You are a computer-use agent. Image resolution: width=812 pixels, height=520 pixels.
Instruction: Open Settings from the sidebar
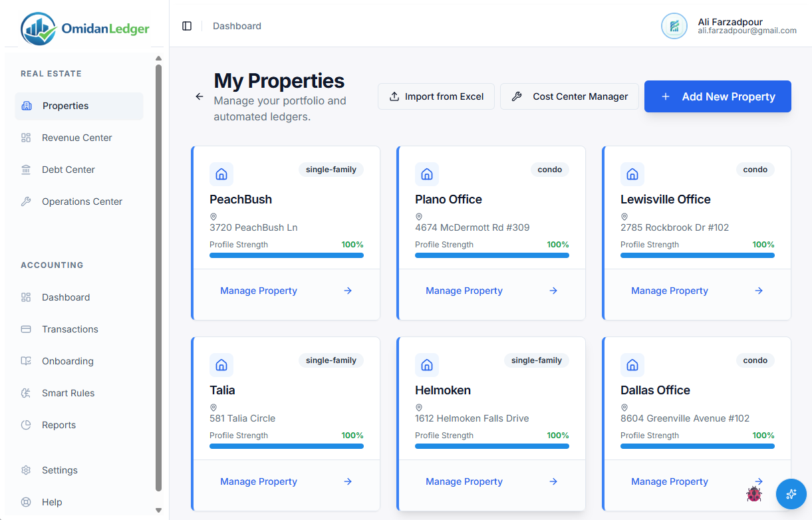coord(60,470)
